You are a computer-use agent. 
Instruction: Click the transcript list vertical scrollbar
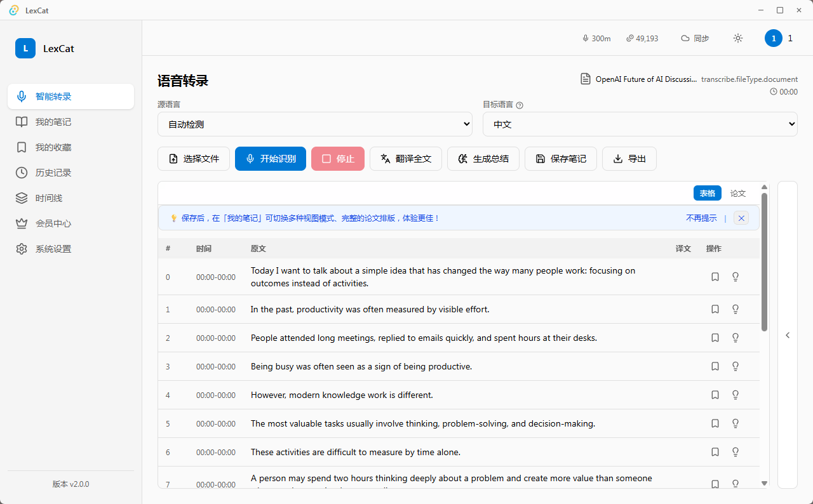[x=764, y=262]
